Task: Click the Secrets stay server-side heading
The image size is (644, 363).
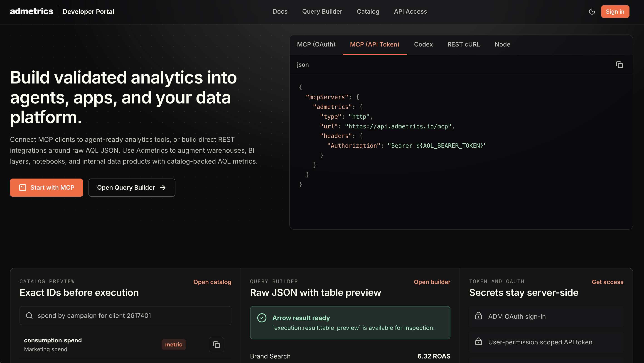Action: pyautogui.click(x=524, y=292)
